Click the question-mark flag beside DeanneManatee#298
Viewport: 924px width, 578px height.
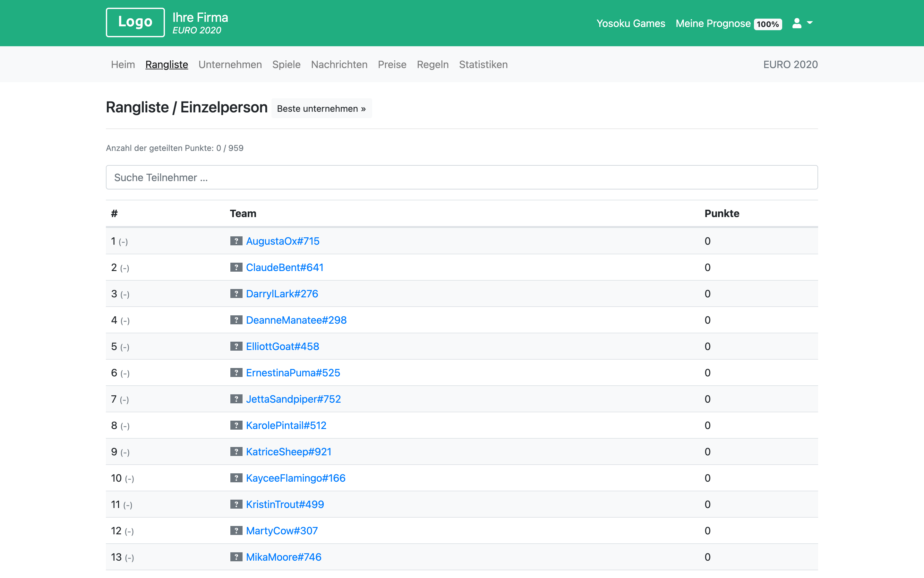click(236, 320)
